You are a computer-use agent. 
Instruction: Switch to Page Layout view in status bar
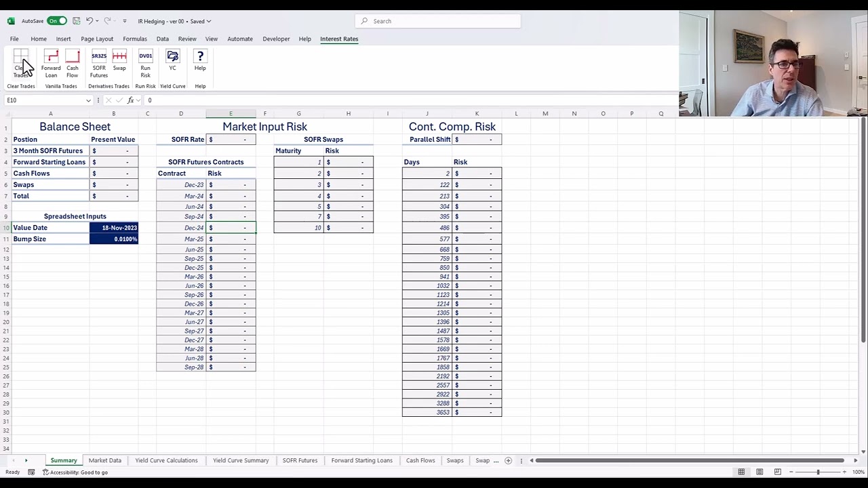click(x=759, y=472)
